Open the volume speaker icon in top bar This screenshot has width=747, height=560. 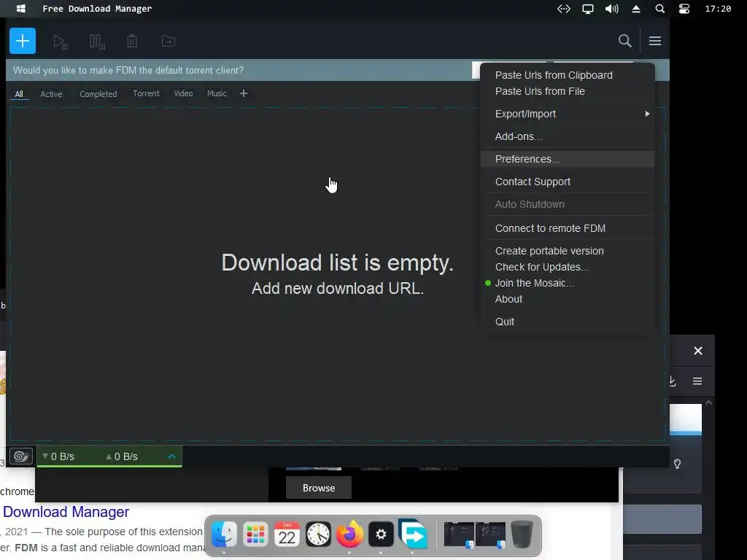(x=612, y=9)
